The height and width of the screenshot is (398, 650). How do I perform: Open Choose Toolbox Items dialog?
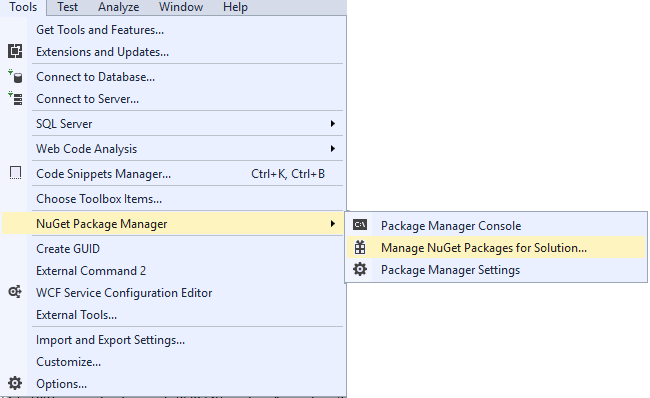point(99,199)
